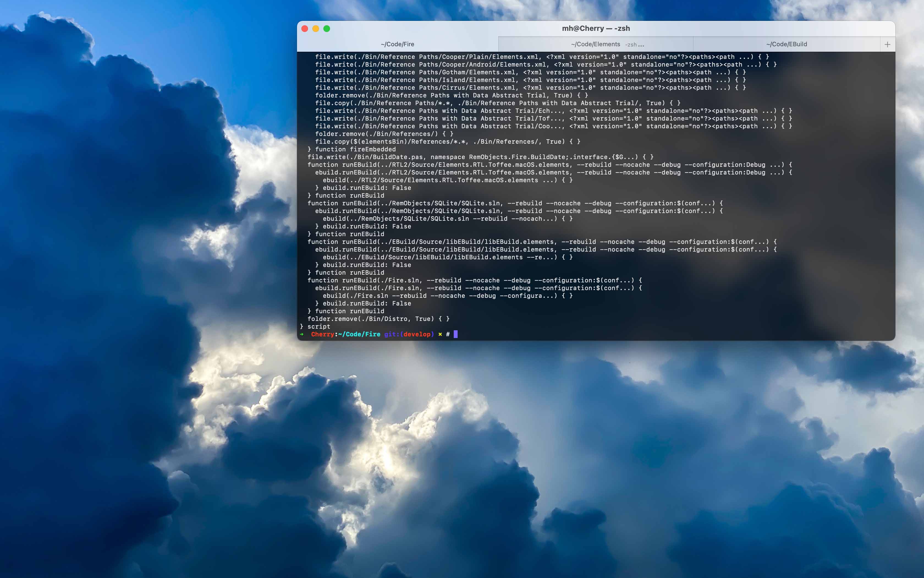
Task: Click the Island/Elements.xml file.write line
Action: [530, 80]
